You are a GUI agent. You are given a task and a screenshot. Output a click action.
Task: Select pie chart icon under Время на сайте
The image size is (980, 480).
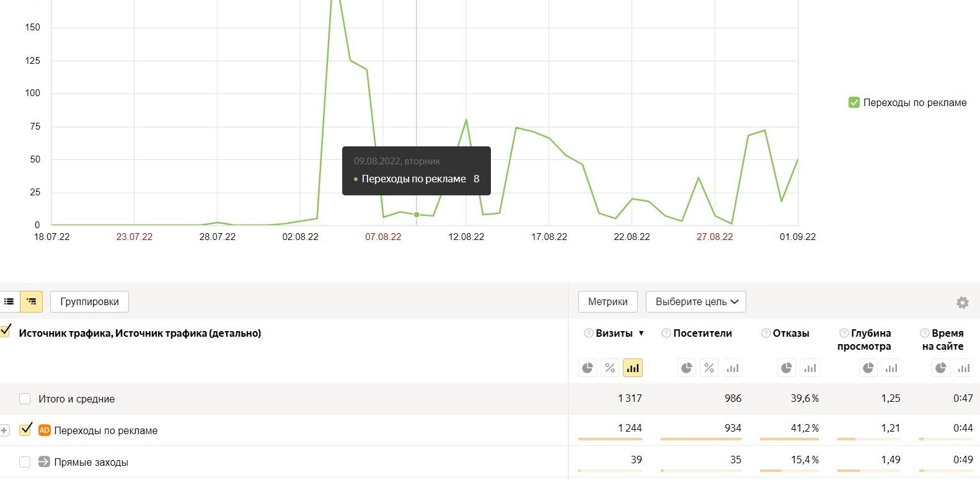[x=941, y=368]
